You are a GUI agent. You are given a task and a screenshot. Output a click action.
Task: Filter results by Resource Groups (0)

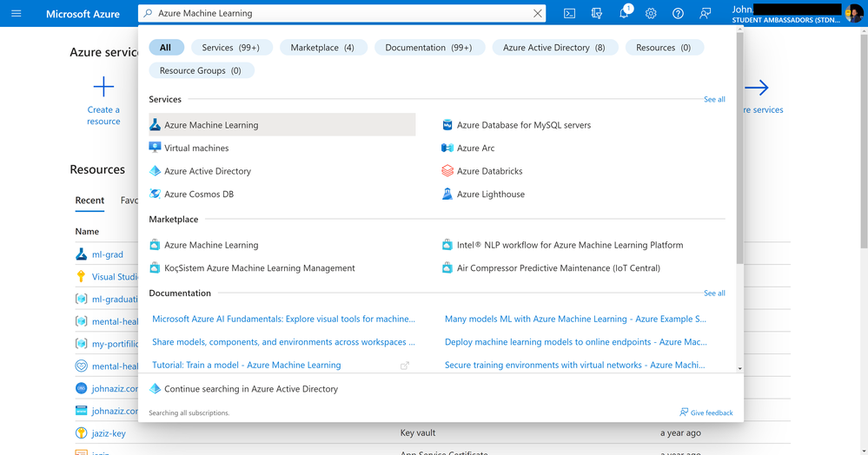click(201, 70)
